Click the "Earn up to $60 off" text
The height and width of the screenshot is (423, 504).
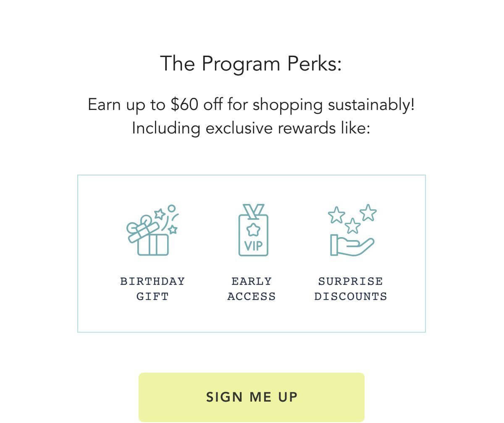click(156, 104)
